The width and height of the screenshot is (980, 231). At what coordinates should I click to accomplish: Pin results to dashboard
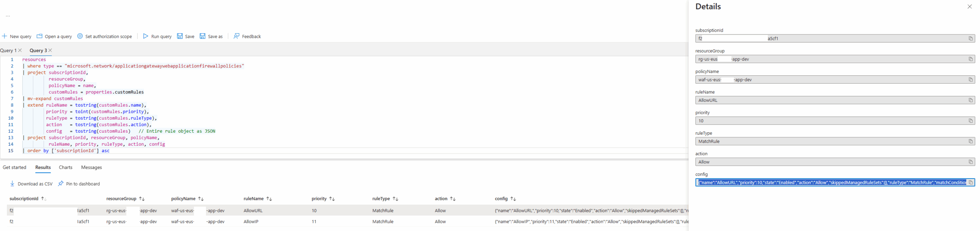point(79,184)
